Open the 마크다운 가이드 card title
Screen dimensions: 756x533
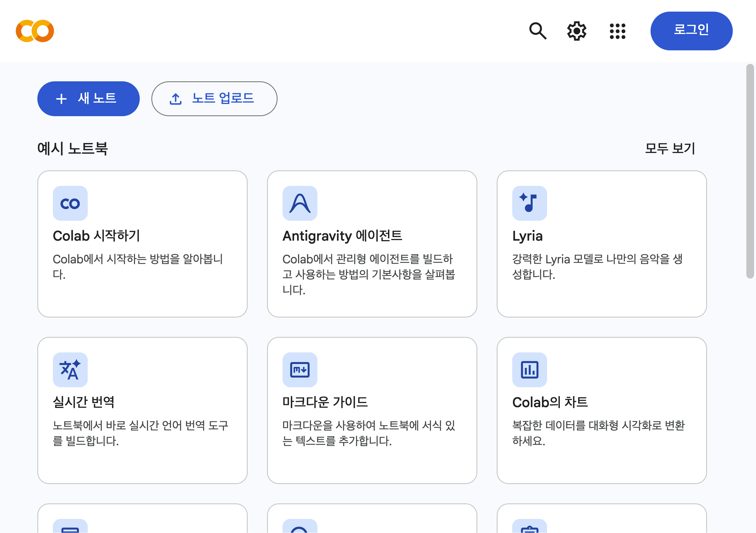coord(325,402)
